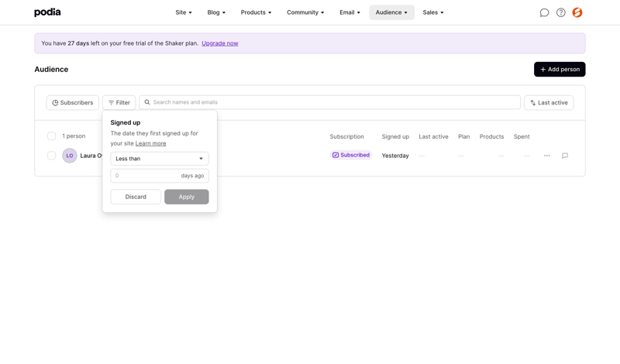Discard the Signed up filter
Screen dimensions: 620x364
[x=136, y=197]
